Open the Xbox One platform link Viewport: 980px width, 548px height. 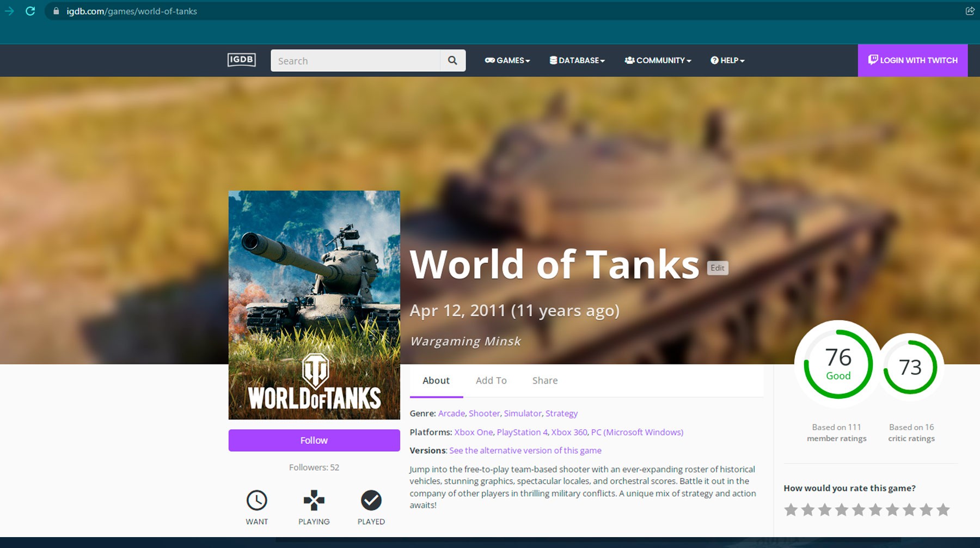point(474,432)
